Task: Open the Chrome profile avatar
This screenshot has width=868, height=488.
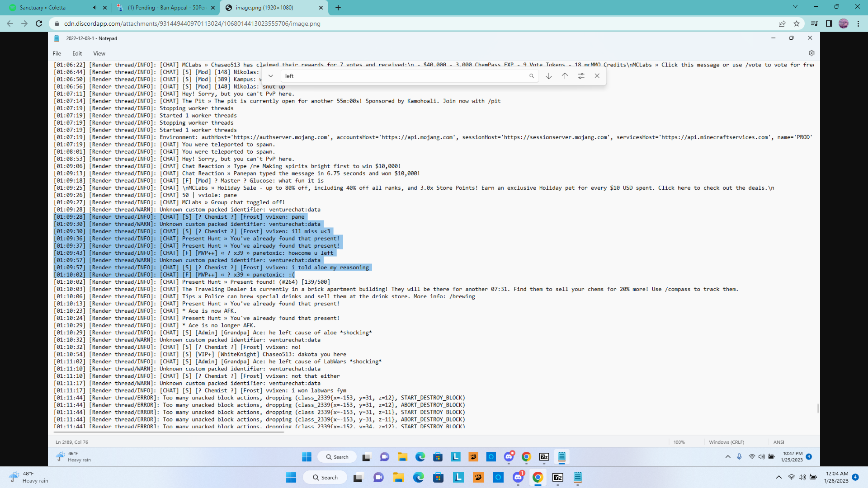Action: (x=843, y=23)
